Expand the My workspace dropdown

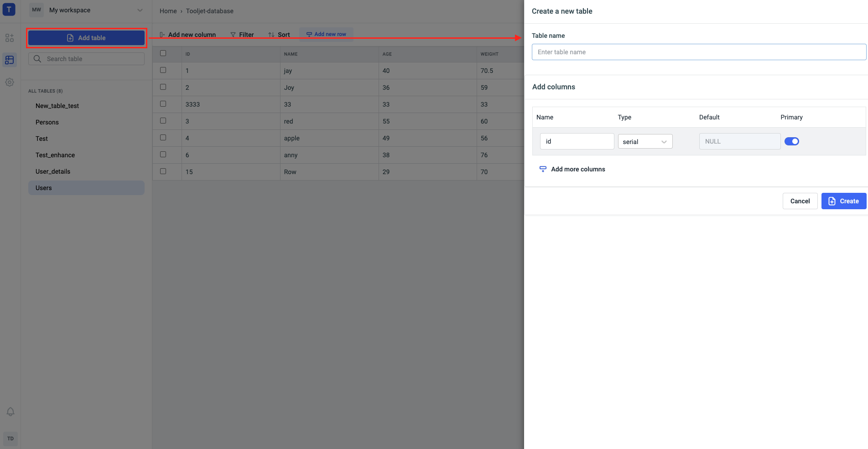(140, 10)
